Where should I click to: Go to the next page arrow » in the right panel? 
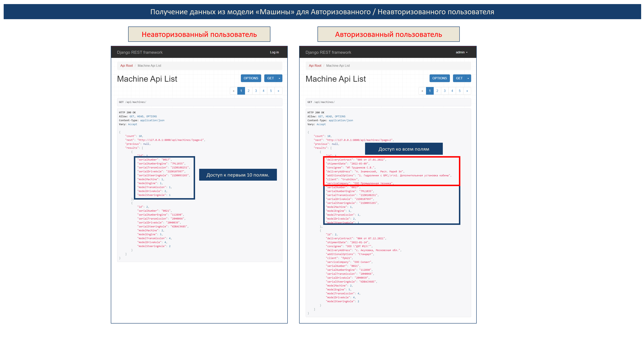(467, 91)
